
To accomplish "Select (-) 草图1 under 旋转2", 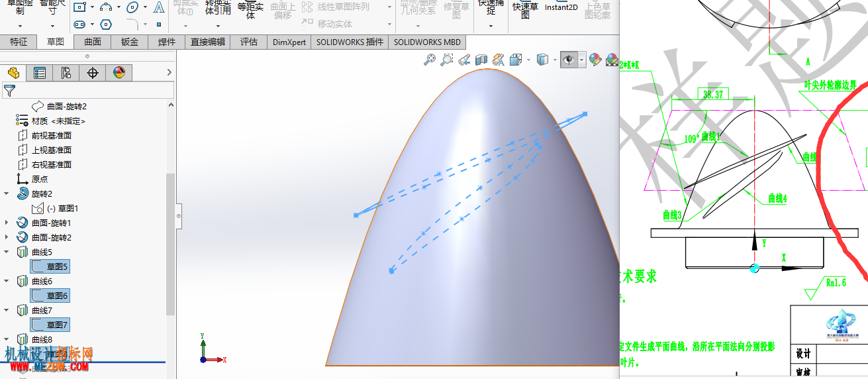I will [63, 208].
